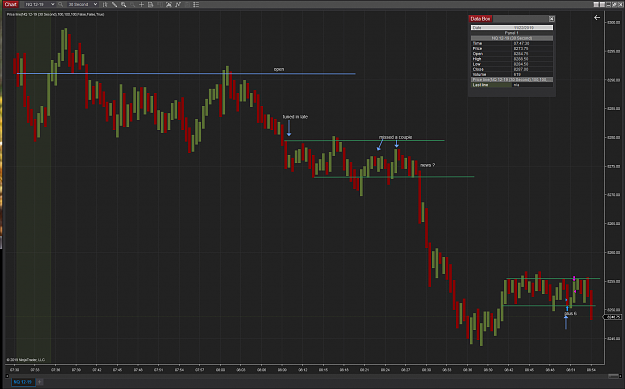Open the drawing tools pencil icon
625x389 pixels.
[114, 4]
